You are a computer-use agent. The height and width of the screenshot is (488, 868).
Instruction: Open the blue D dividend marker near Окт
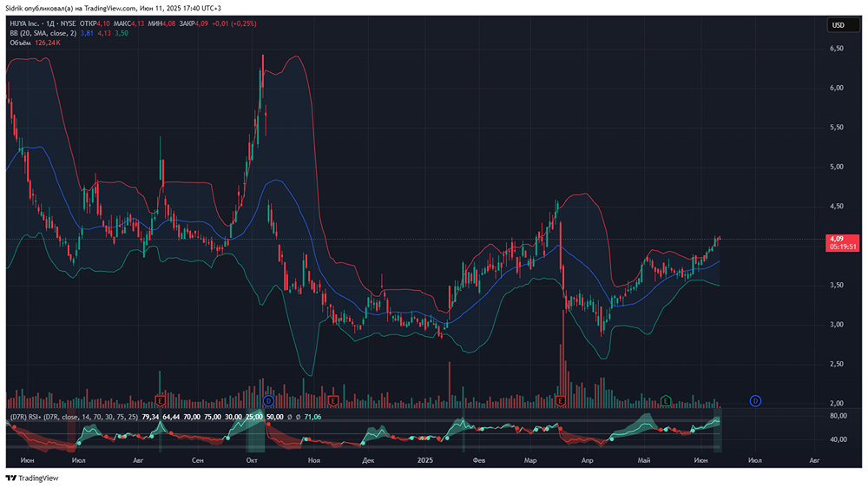[268, 400]
